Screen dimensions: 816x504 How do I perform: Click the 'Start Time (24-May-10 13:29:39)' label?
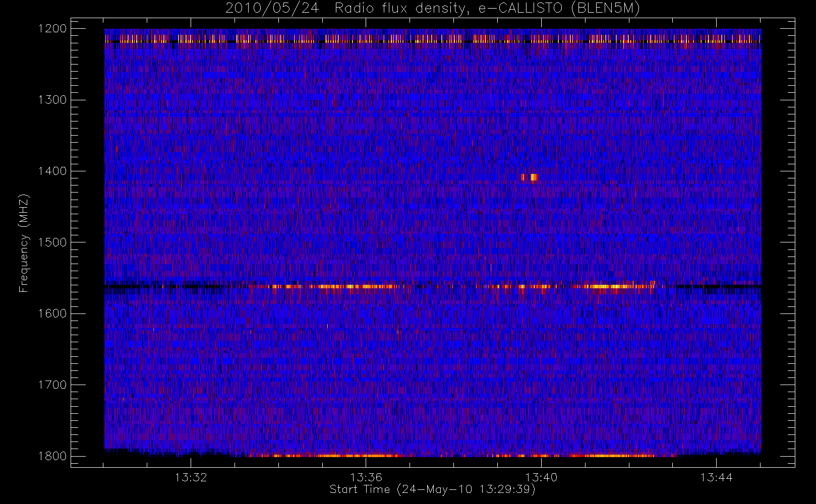432,489
